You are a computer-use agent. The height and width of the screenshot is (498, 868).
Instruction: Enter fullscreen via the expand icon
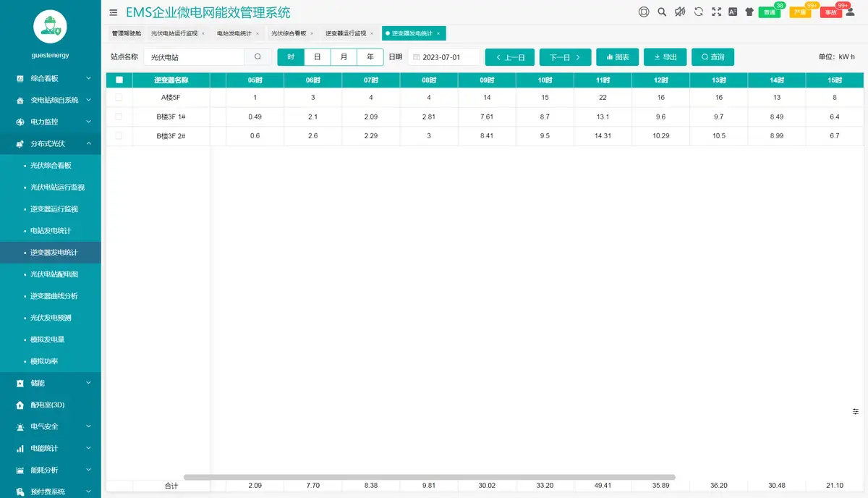(717, 12)
